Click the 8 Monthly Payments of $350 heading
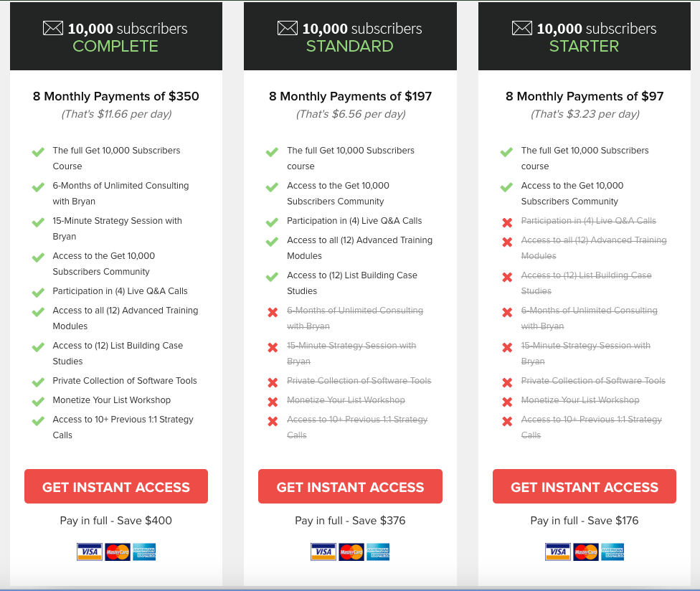The width and height of the screenshot is (700, 591). [116, 96]
